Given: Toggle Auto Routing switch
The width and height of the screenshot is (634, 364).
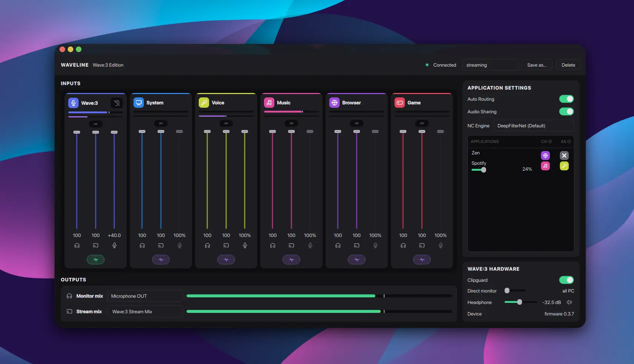Looking at the screenshot, I should [x=567, y=99].
